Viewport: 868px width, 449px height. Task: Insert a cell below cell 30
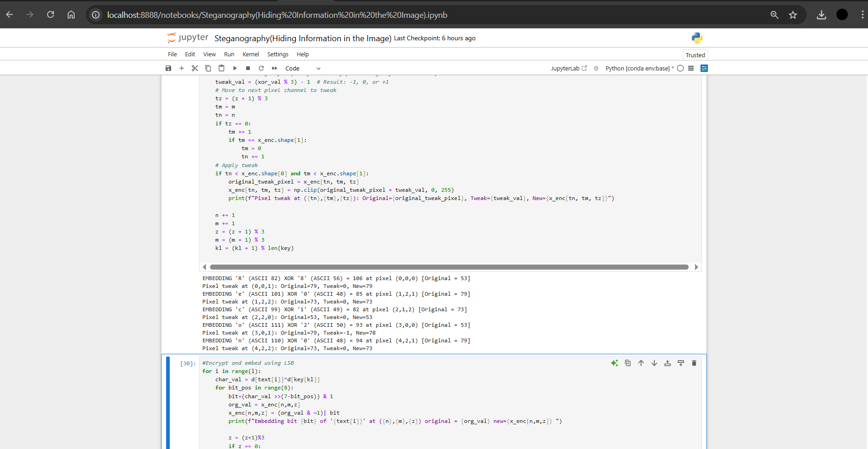click(681, 363)
